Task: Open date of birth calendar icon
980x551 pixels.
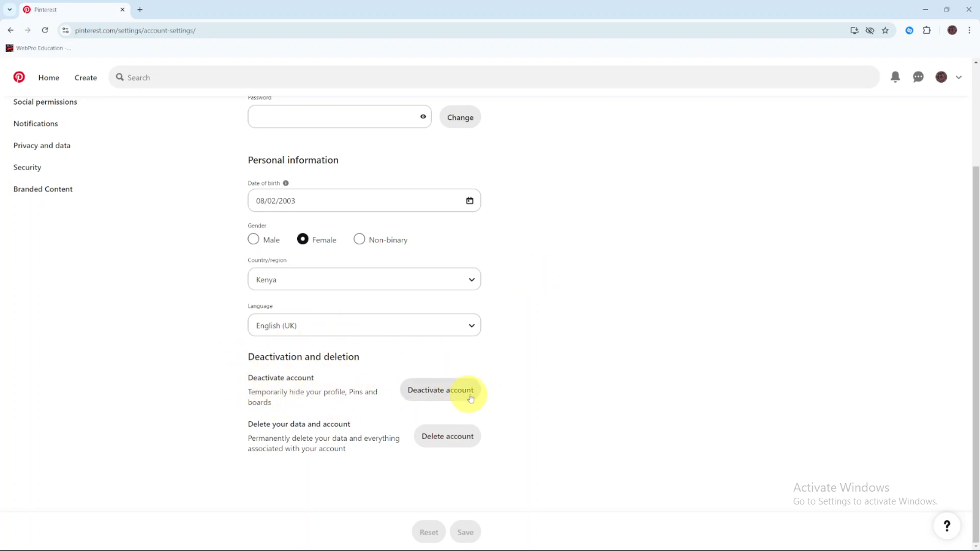Action: [470, 201]
